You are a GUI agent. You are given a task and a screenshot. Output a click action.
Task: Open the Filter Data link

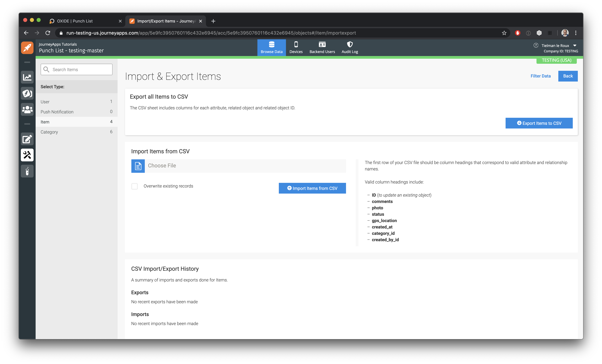[540, 76]
